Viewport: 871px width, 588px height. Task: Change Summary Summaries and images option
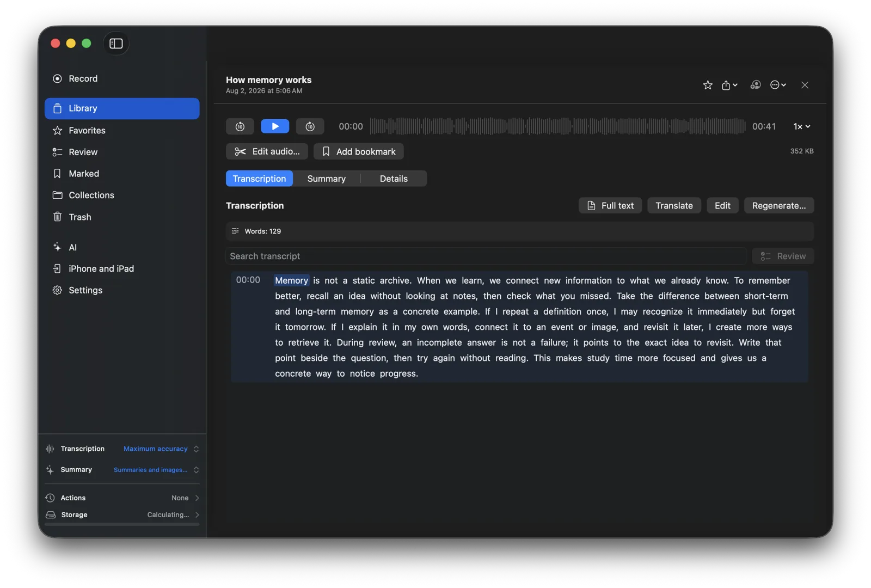point(156,470)
